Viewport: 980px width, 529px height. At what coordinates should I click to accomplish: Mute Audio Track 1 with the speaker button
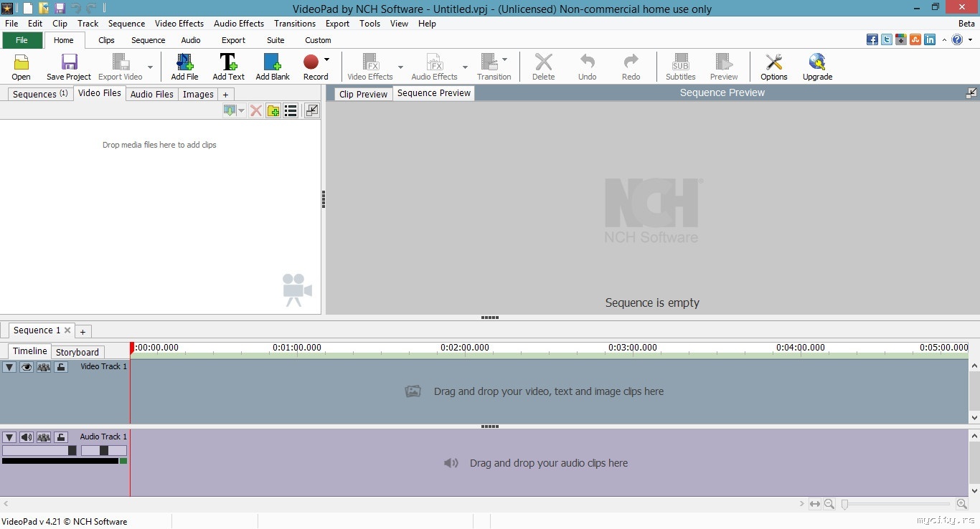click(x=27, y=437)
